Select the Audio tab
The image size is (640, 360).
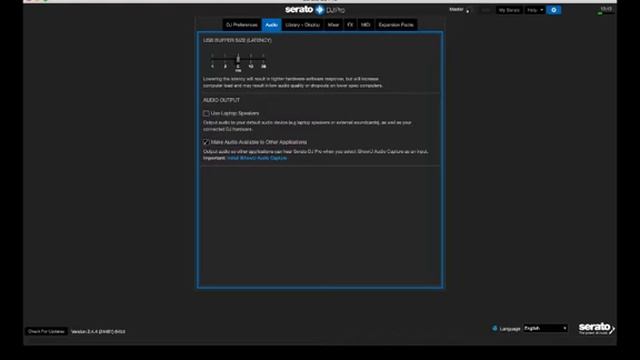[x=271, y=25]
